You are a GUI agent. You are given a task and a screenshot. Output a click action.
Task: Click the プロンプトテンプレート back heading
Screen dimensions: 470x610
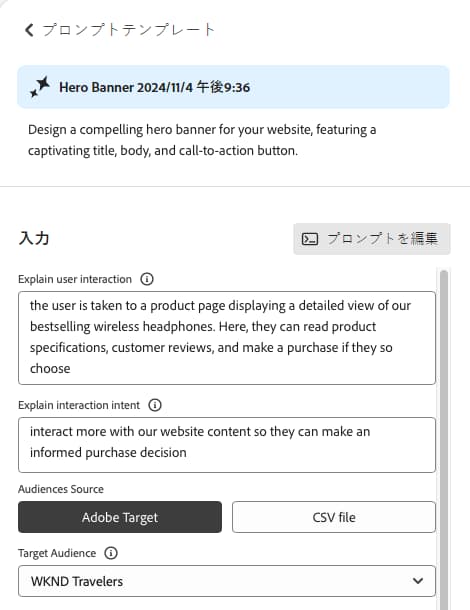128,30
